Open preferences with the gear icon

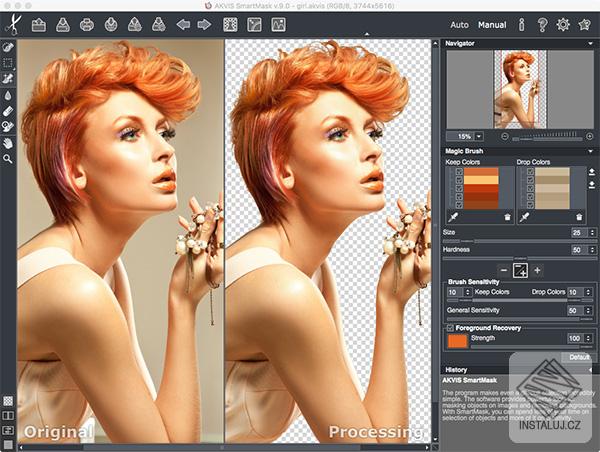(563, 25)
